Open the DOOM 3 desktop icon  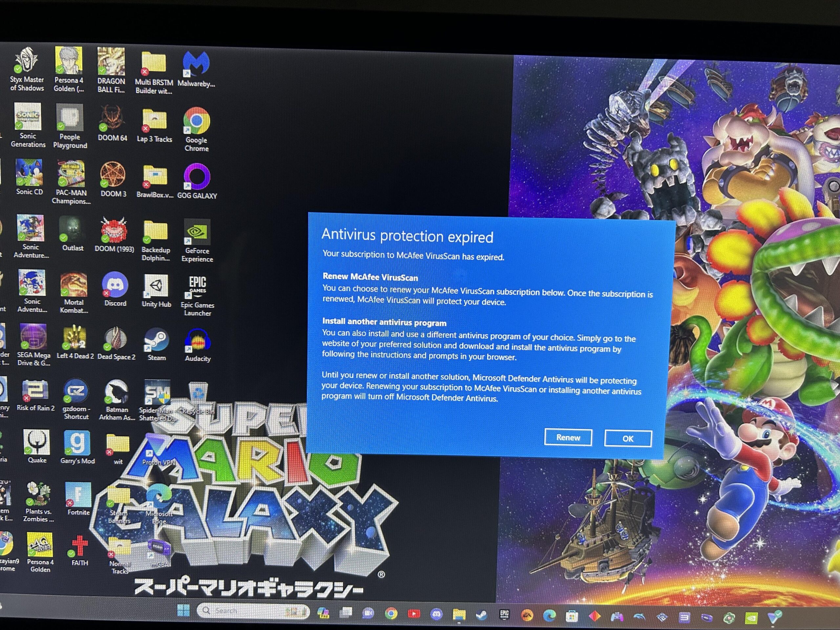113,179
